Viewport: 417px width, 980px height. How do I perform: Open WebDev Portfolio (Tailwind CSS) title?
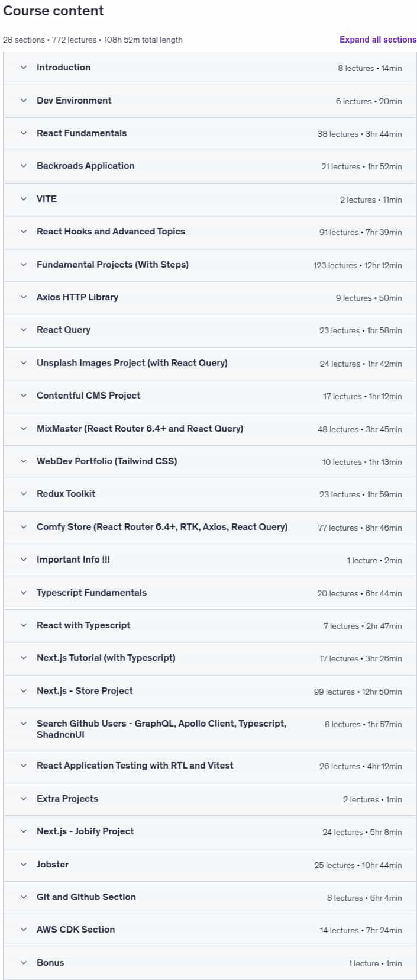106,461
